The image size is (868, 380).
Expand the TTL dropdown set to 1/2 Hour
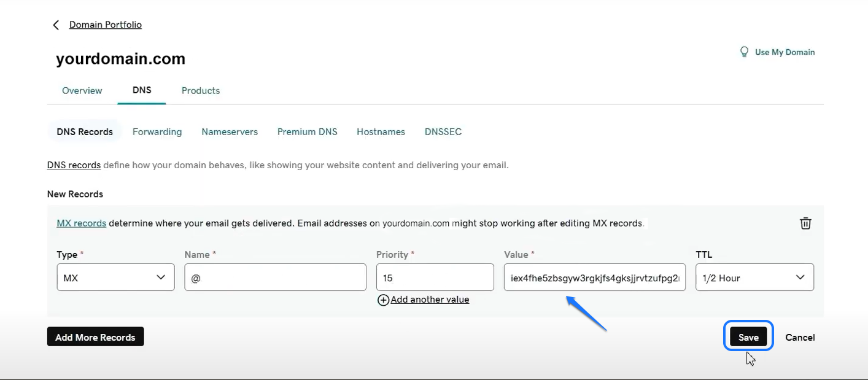754,277
